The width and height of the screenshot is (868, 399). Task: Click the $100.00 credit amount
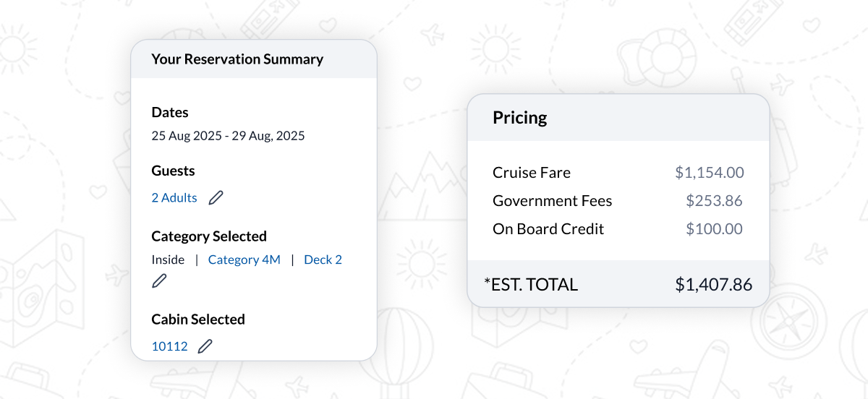[x=715, y=229]
